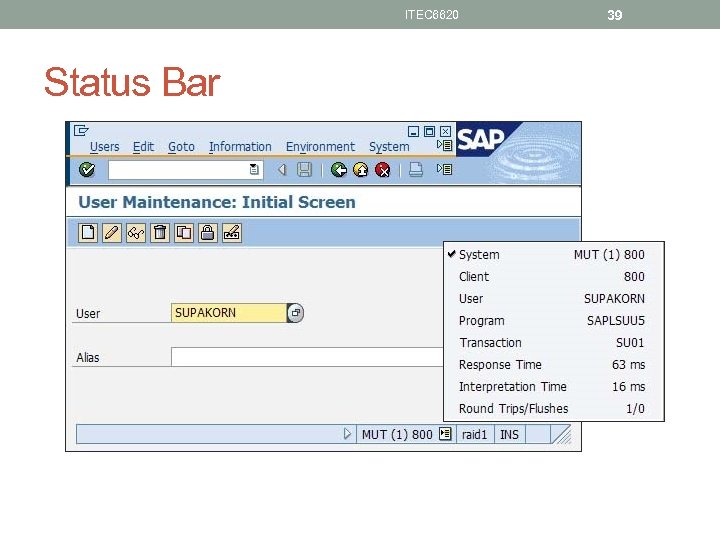Screen dimensions: 720x540
Task: Click the Print icon in toolbar
Action: click(416, 170)
